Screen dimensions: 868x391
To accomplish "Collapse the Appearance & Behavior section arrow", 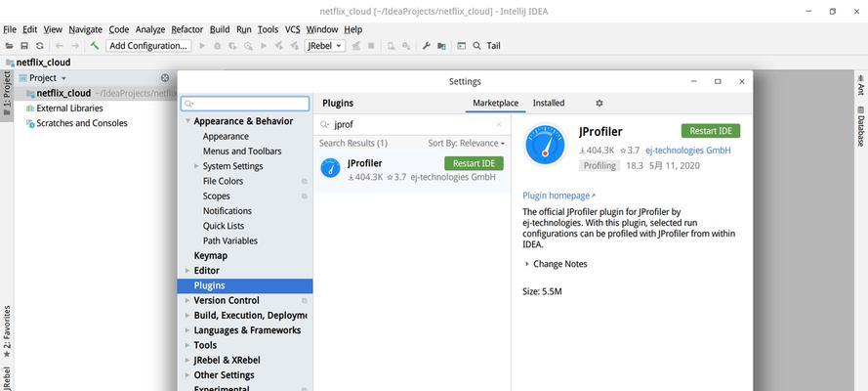I will tap(187, 121).
